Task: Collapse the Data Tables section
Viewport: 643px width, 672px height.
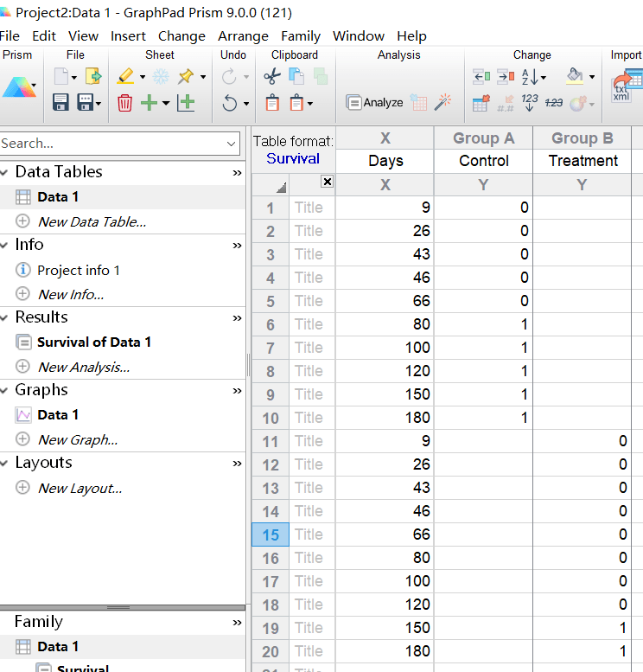Action: (5, 172)
